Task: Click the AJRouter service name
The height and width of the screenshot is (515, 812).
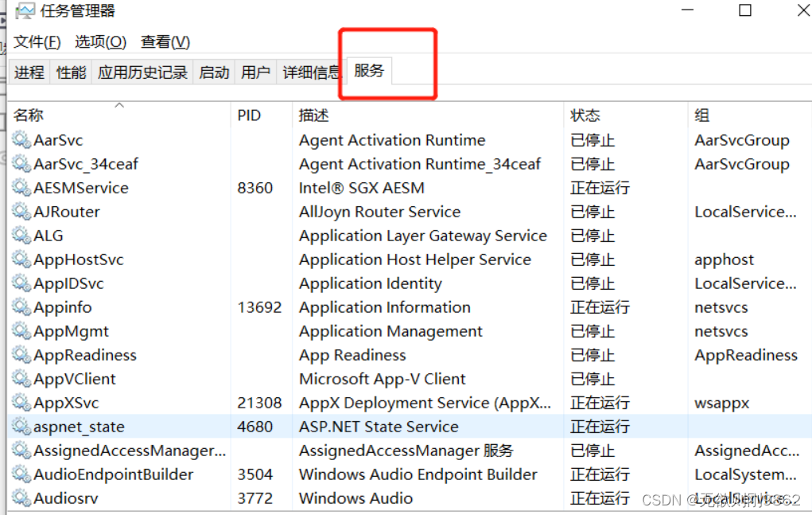Action: pyautogui.click(x=67, y=212)
